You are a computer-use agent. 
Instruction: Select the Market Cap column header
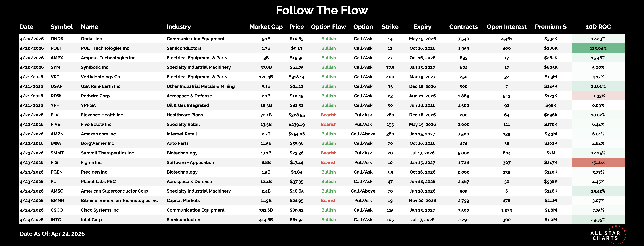click(x=266, y=27)
